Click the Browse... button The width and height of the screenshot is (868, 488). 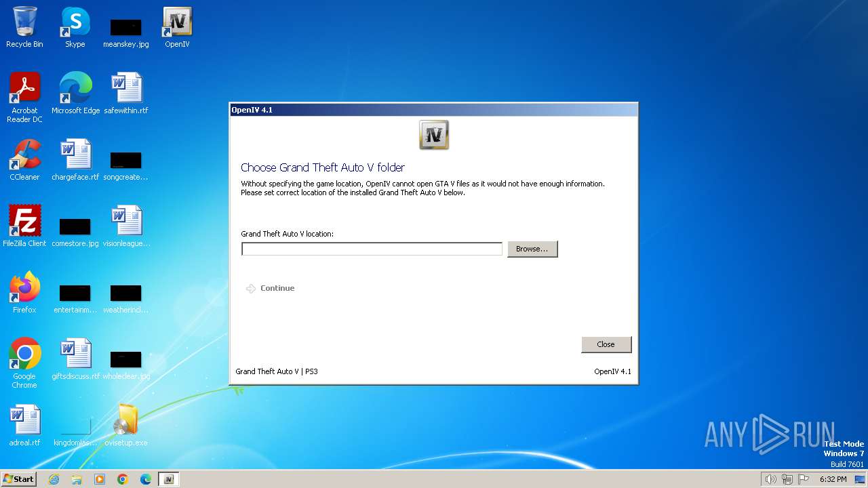(532, 249)
